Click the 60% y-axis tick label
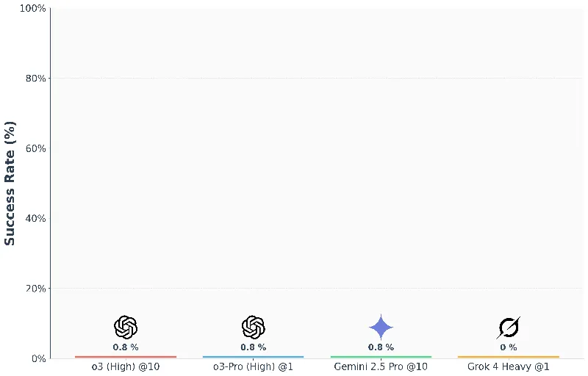Image resolution: width=588 pixels, height=376 pixels. click(x=35, y=148)
